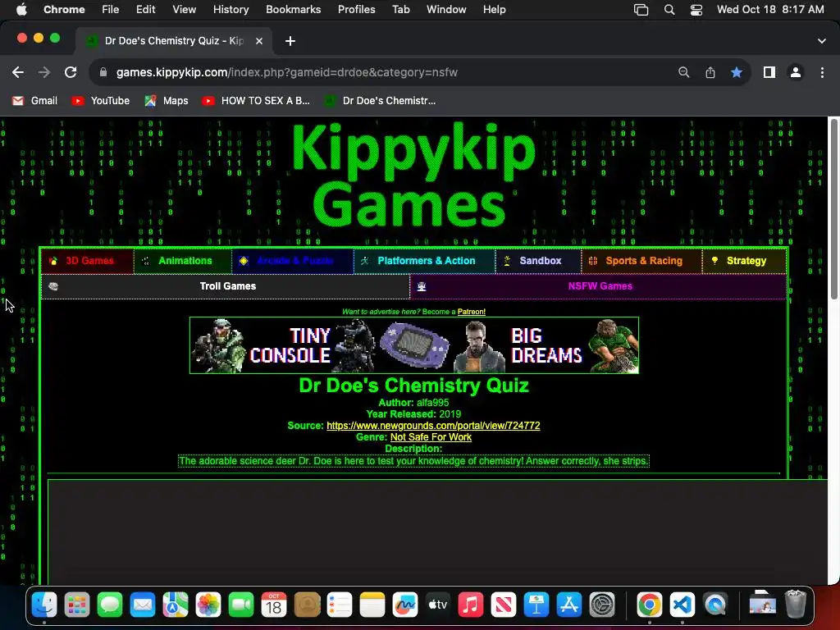Select the Troll Games category
Screen dimensions: 840x630
coord(226,286)
